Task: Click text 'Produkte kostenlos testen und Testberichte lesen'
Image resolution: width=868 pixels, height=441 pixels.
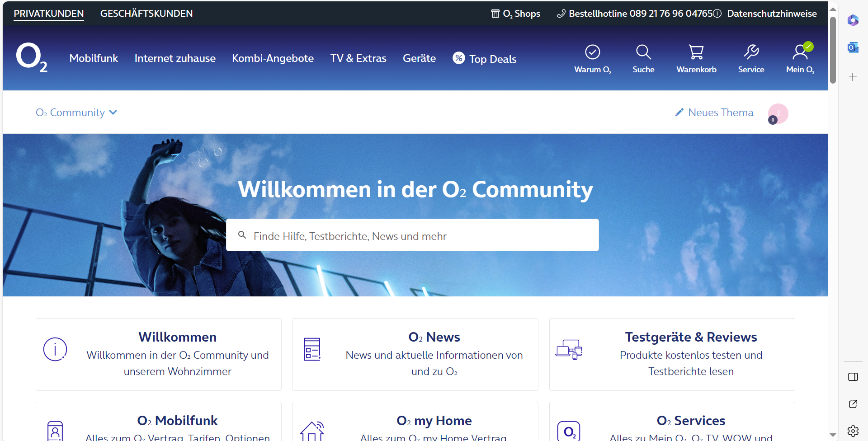Action: pos(691,363)
